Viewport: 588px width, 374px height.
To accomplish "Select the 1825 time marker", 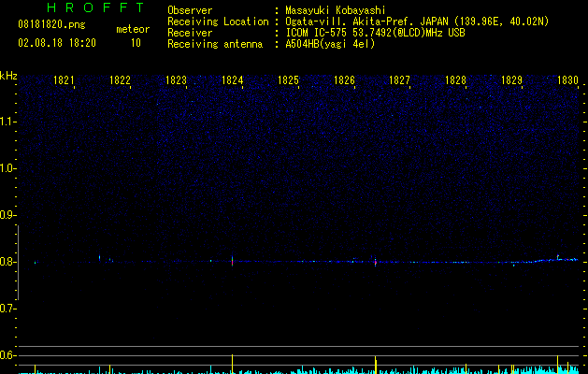I will pos(288,80).
